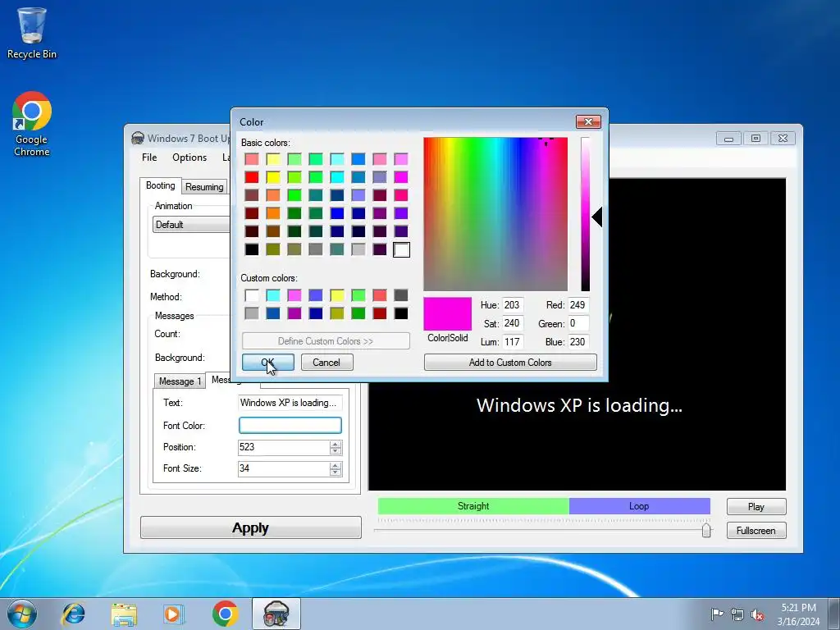Screen dimensions: 840x630
Task: Pick the orange basic color swatch
Action: pyautogui.click(x=273, y=213)
